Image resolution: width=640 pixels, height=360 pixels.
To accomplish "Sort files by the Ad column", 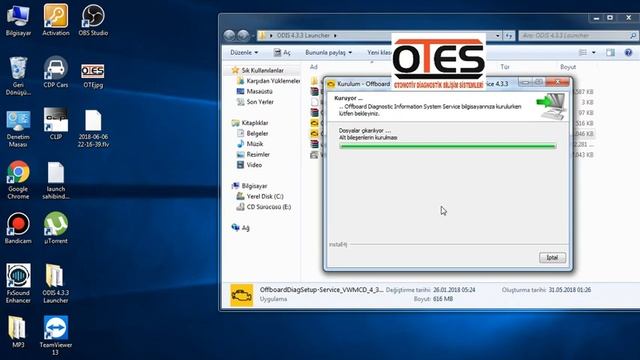I will click(313, 67).
